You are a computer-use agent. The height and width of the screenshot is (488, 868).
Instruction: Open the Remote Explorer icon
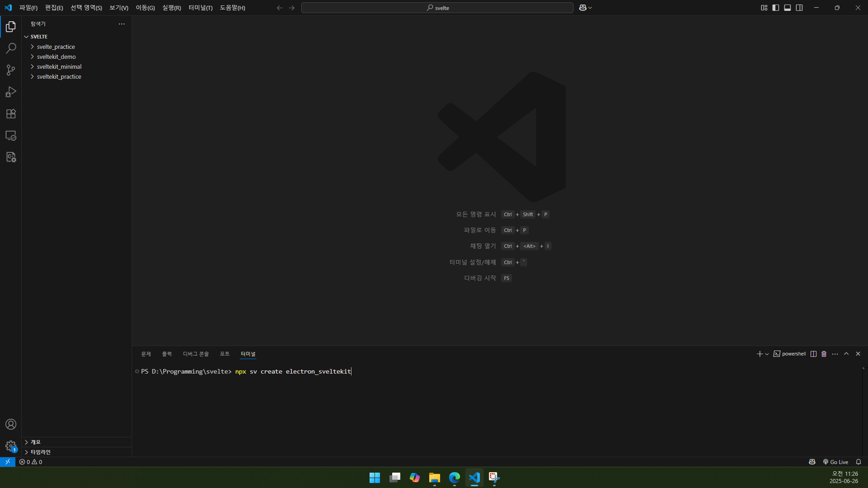(x=11, y=135)
